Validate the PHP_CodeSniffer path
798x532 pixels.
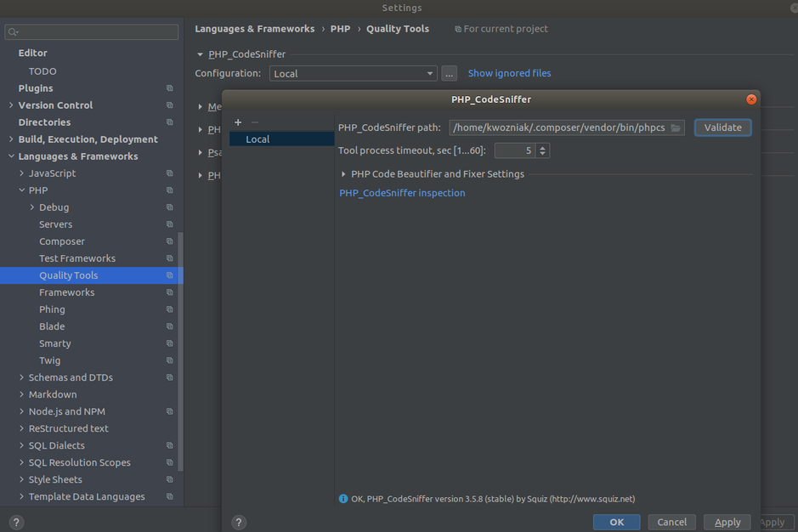[722, 127]
